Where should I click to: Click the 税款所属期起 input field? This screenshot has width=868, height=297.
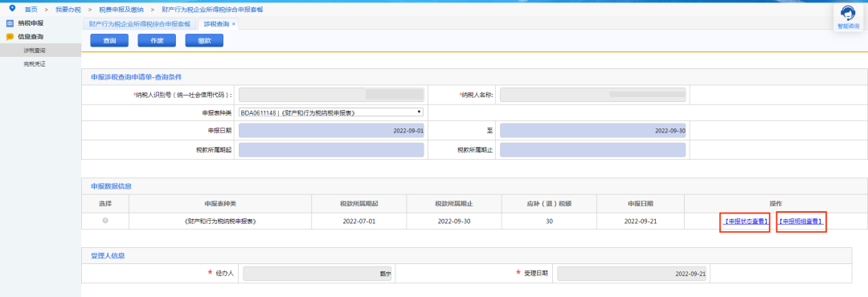click(331, 150)
